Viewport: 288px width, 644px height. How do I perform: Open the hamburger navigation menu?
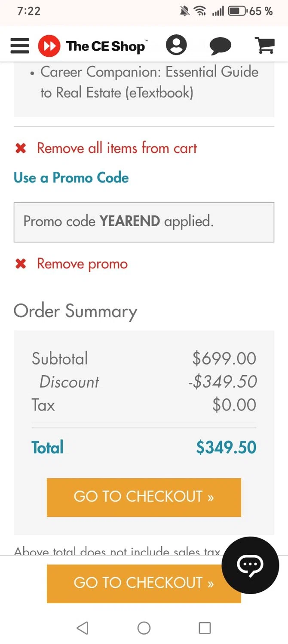click(20, 46)
